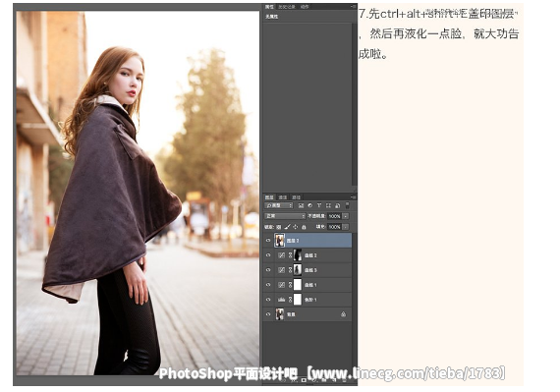Open the 正常 blend mode dropdown
This screenshot has height=392, width=560.
click(x=285, y=216)
